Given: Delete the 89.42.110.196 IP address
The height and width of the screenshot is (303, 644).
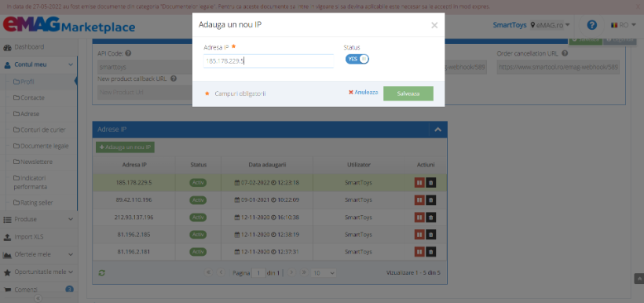Looking at the screenshot, I should pos(430,200).
